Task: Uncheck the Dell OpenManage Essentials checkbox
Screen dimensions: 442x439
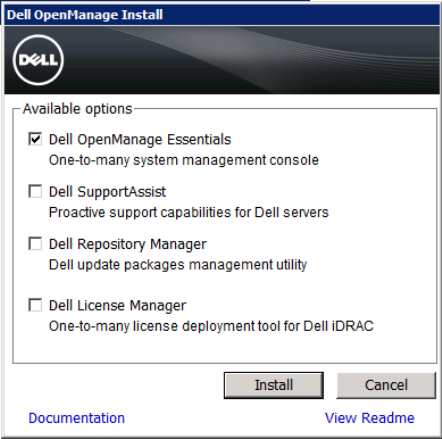Action: click(35, 139)
